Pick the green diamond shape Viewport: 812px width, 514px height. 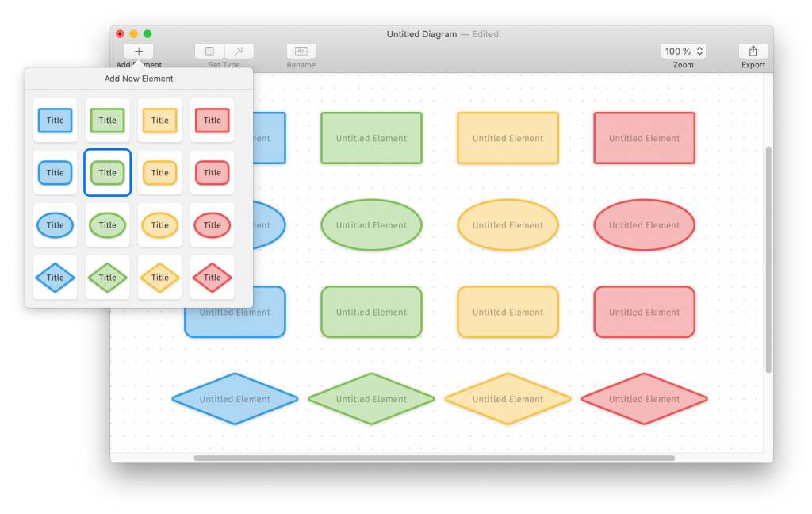click(x=107, y=277)
